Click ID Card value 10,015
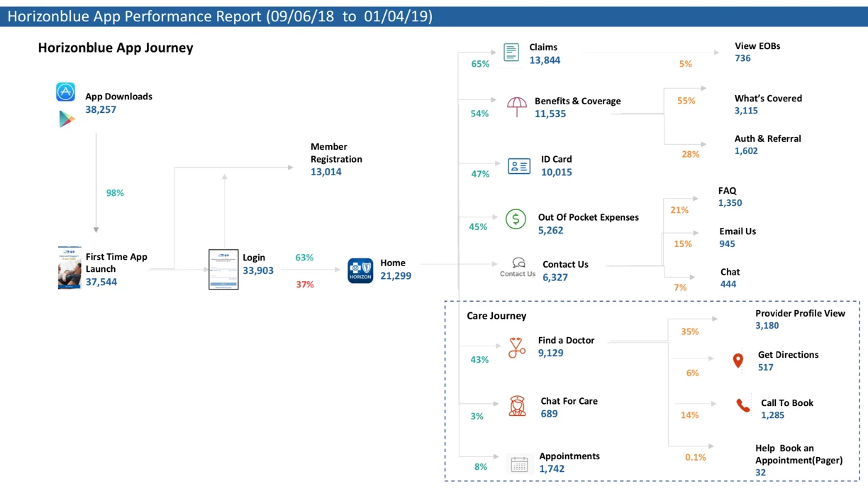The width and height of the screenshot is (868, 494). pyautogui.click(x=557, y=172)
